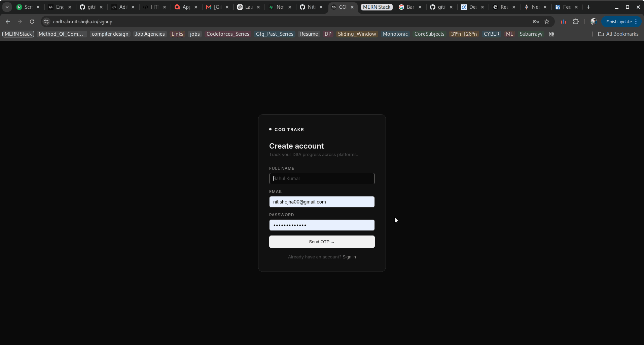Viewport: 644px width, 345px height.
Task: Open the bar chart extension icon
Action: 564,22
